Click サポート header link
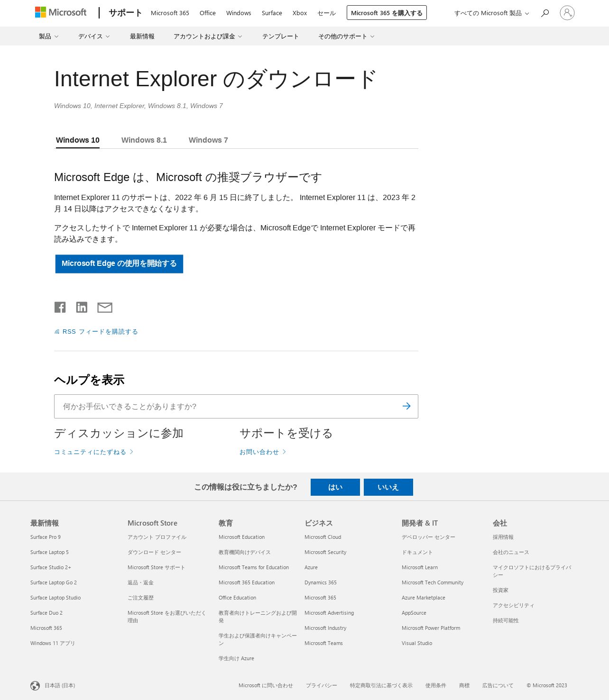609x700 pixels. 125,13
